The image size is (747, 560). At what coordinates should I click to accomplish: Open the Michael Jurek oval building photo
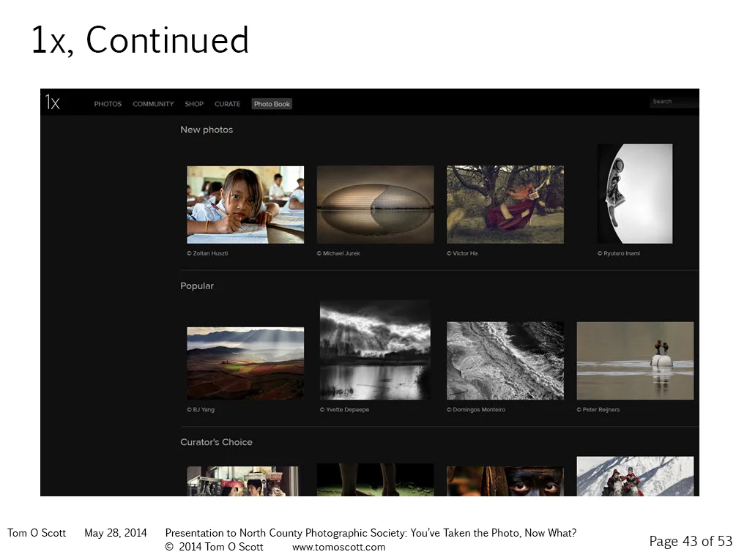click(376, 205)
